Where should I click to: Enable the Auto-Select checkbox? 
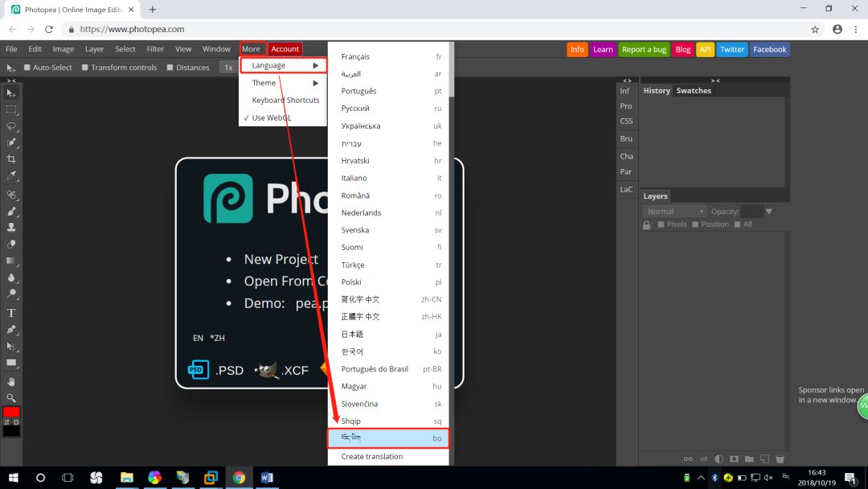pyautogui.click(x=27, y=68)
